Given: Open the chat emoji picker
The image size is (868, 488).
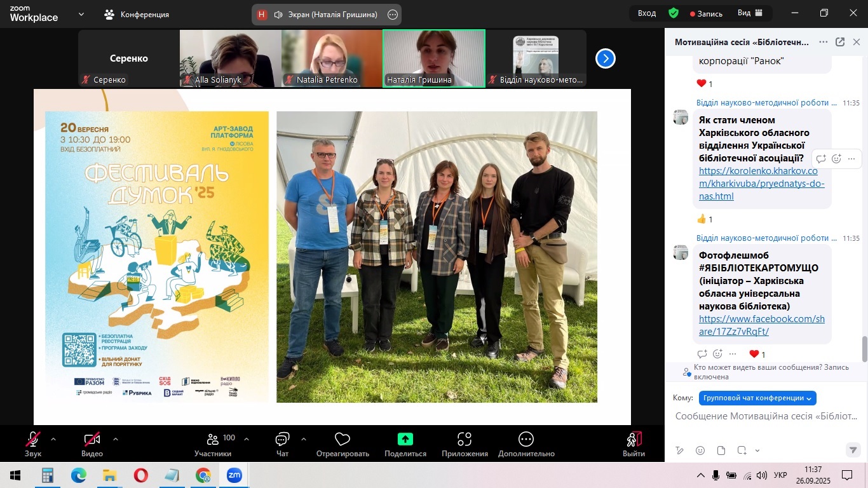Looking at the screenshot, I should [x=700, y=451].
